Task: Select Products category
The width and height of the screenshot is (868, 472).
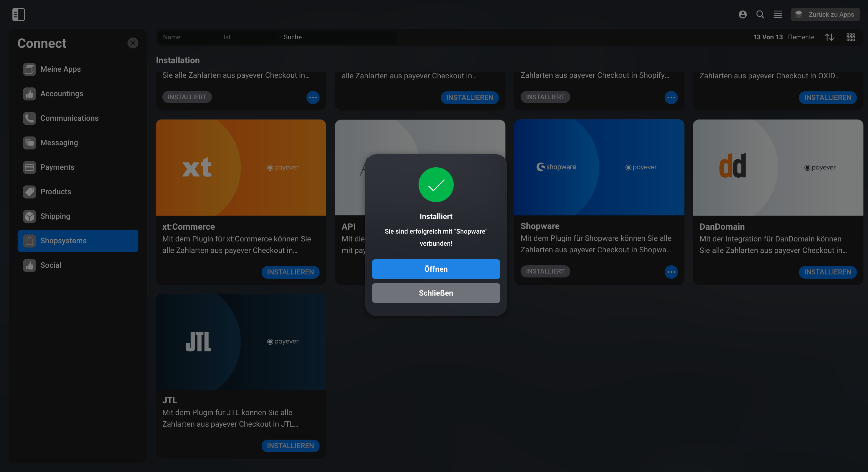Action: pos(78,192)
